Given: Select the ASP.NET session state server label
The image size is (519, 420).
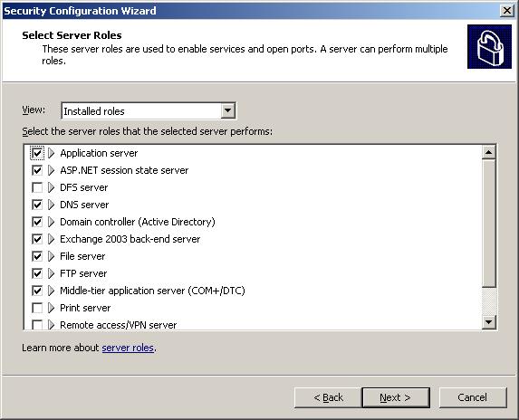Looking at the screenshot, I should click(124, 170).
